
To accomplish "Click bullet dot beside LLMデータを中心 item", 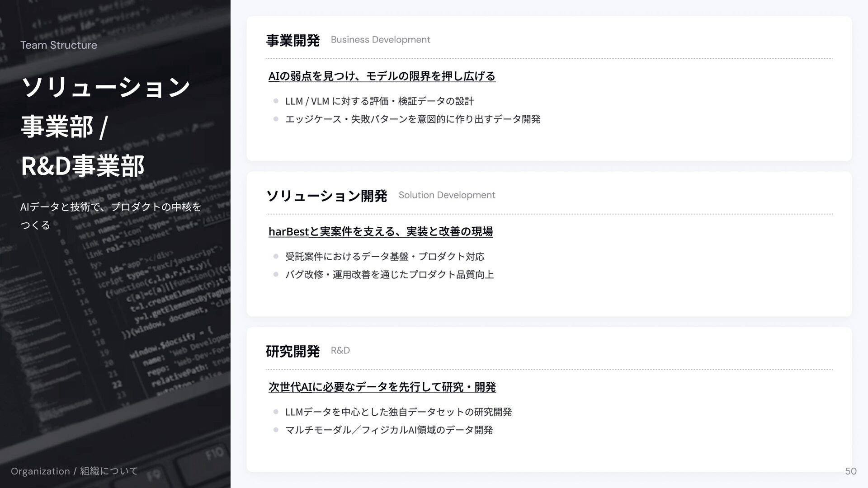I will click(x=275, y=412).
